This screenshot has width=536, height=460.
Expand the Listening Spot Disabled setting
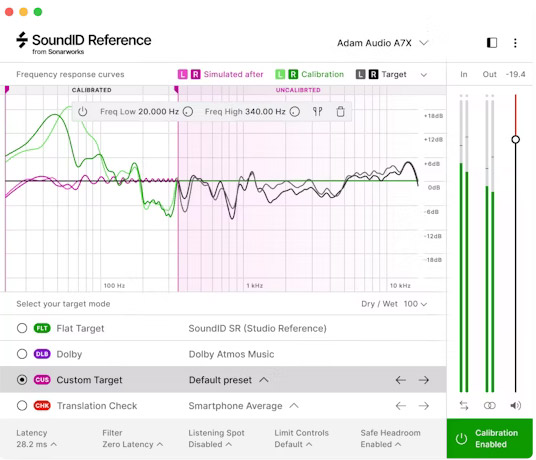click(x=216, y=438)
